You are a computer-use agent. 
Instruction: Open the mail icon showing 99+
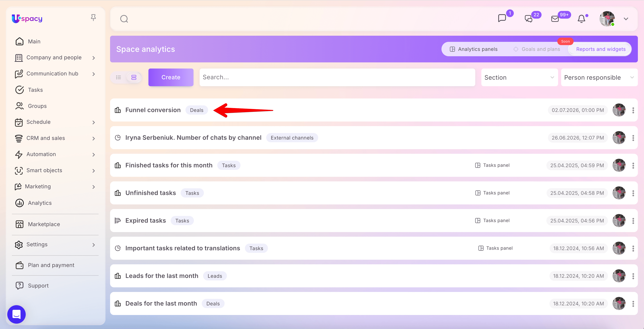[555, 19]
